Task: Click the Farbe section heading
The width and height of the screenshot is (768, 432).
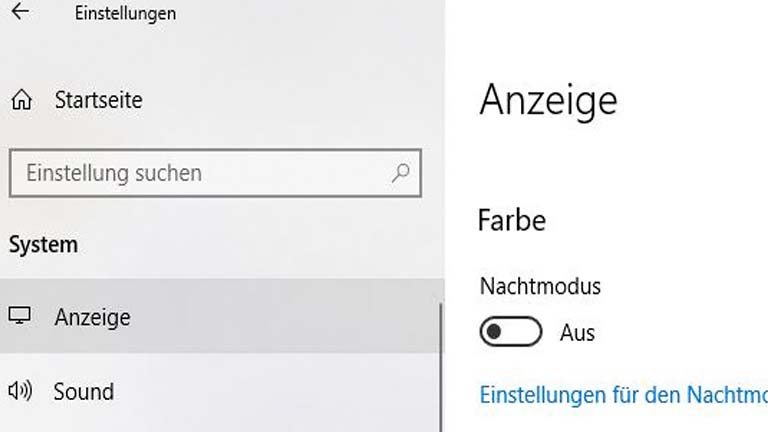Action: point(512,220)
